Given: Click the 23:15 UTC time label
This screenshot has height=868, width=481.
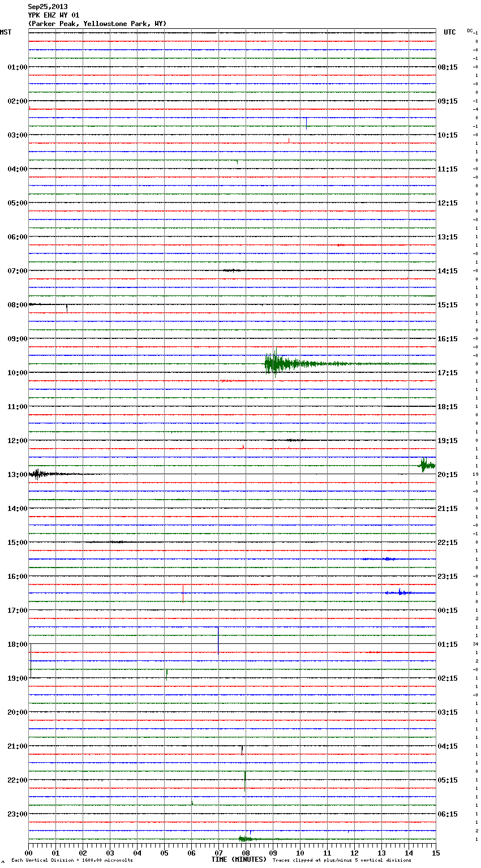Looking at the screenshot, I should click(x=448, y=577).
